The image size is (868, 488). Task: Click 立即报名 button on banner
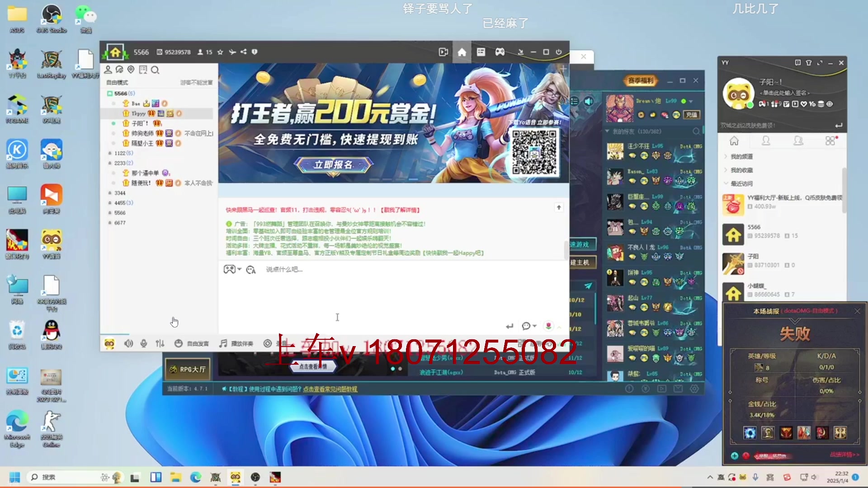click(333, 164)
